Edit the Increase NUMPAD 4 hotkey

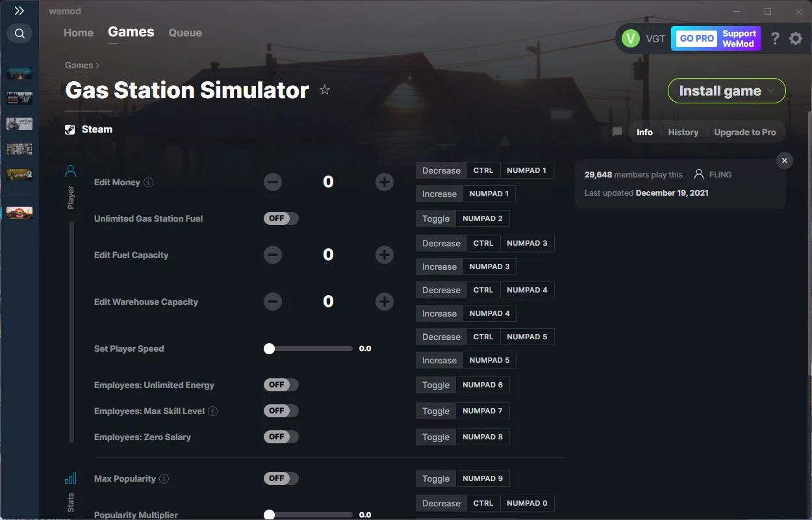(466, 313)
